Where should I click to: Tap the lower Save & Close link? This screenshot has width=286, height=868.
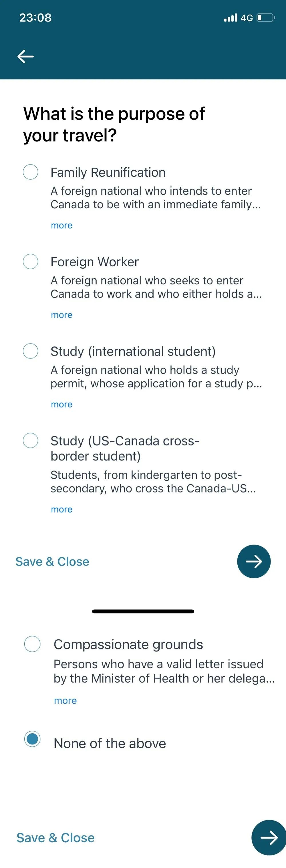(55, 838)
